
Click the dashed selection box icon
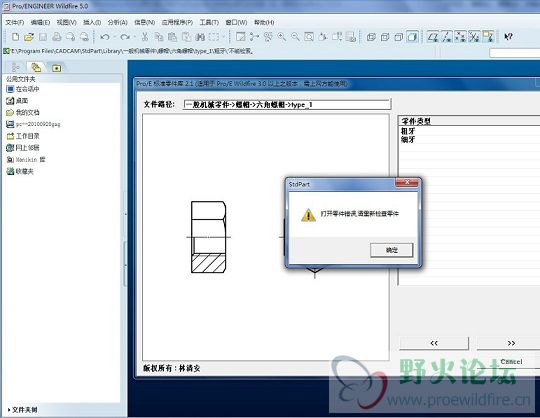coord(214,36)
